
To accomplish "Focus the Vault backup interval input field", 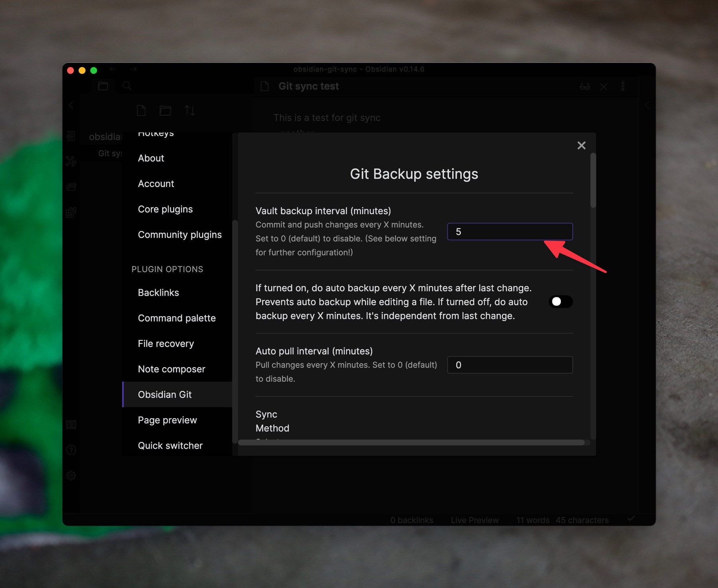I will point(510,232).
